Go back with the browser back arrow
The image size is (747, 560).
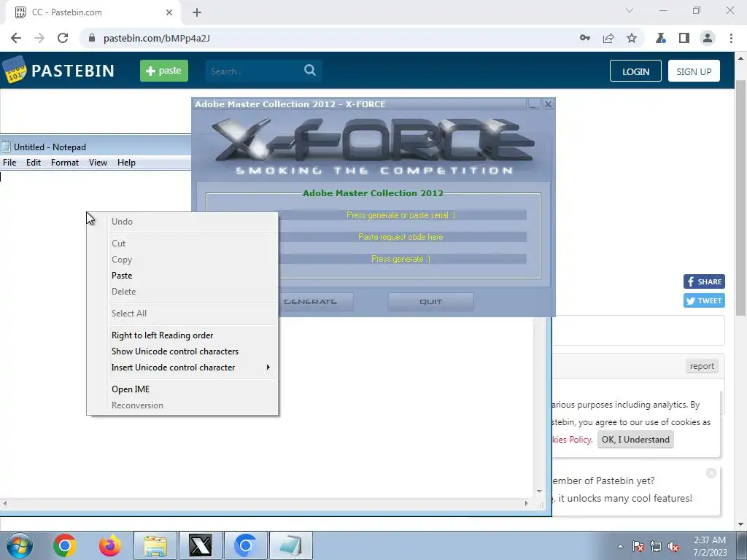(16, 38)
